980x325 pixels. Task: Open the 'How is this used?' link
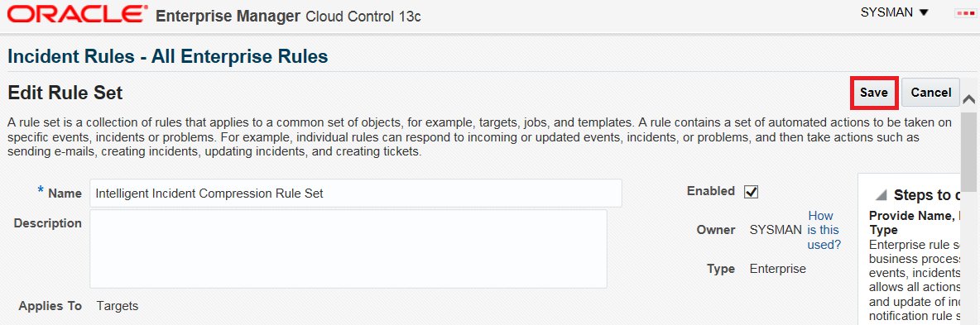tap(824, 230)
